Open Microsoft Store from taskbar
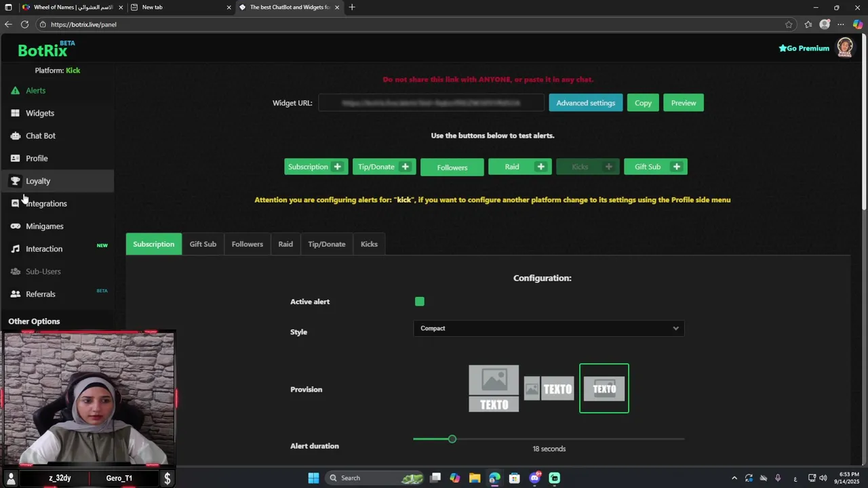 point(515,478)
